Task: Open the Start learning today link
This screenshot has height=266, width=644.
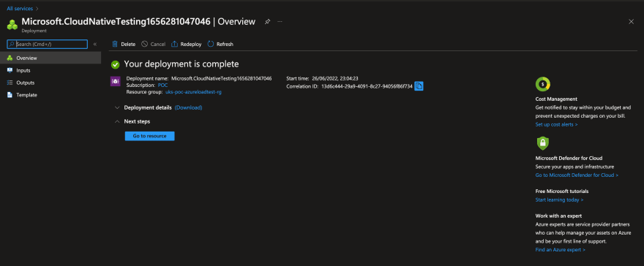Action: point(559,200)
